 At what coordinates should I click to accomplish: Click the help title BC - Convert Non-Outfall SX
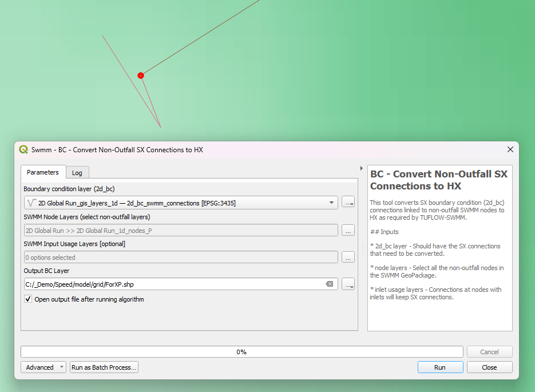[x=439, y=180]
